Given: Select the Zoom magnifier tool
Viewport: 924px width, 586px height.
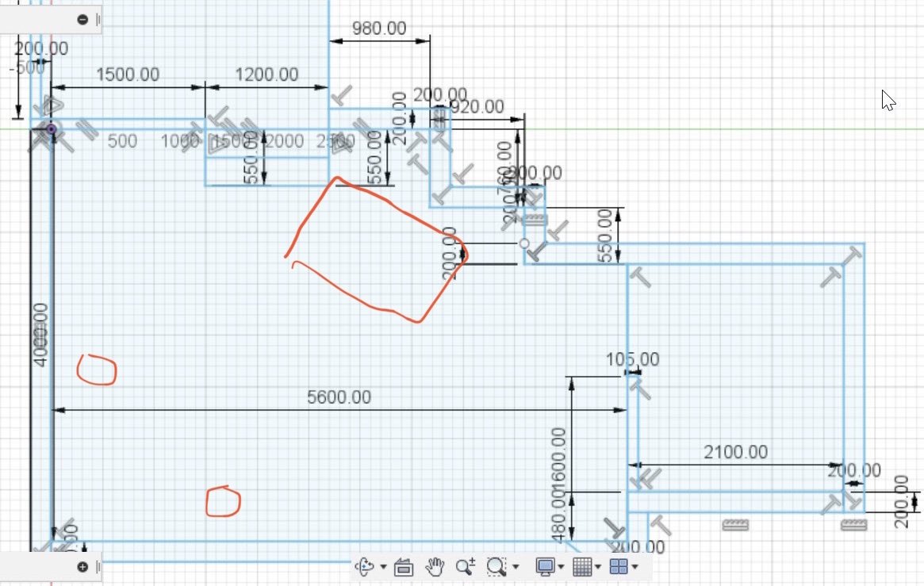Looking at the screenshot, I should click(x=465, y=566).
